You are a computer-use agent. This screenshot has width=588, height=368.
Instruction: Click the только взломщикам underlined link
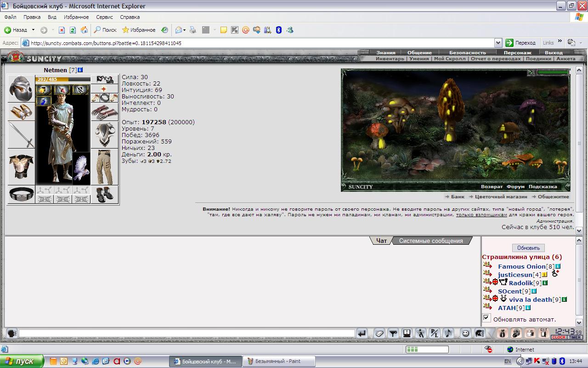click(481, 215)
